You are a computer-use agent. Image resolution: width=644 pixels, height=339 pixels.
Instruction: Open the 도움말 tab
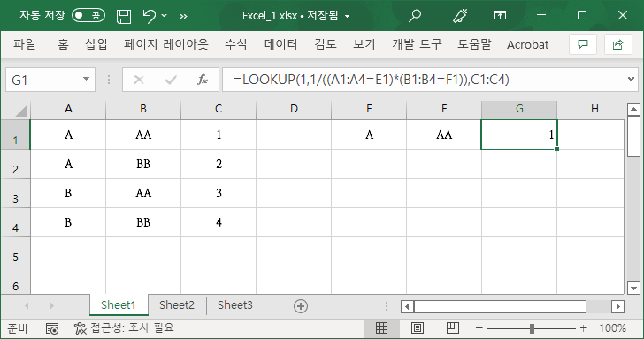474,44
